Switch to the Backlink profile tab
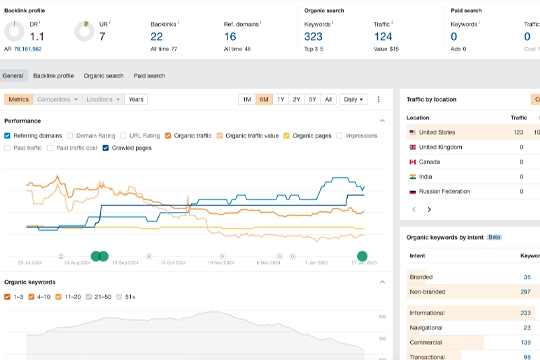Screen dimensions: 540x360 point(53,75)
